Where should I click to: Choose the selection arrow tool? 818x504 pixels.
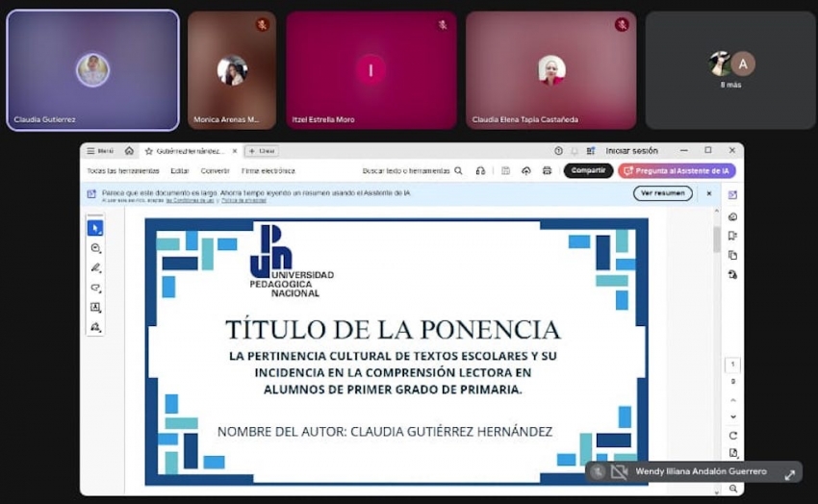point(95,228)
